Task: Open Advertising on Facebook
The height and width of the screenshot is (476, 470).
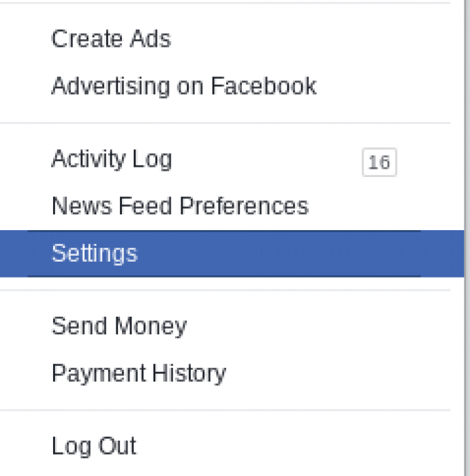Action: tap(184, 86)
